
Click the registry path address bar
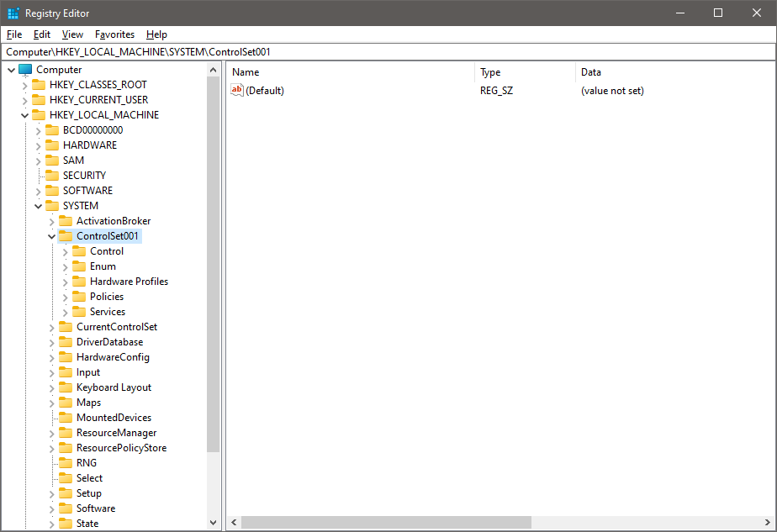[388, 51]
